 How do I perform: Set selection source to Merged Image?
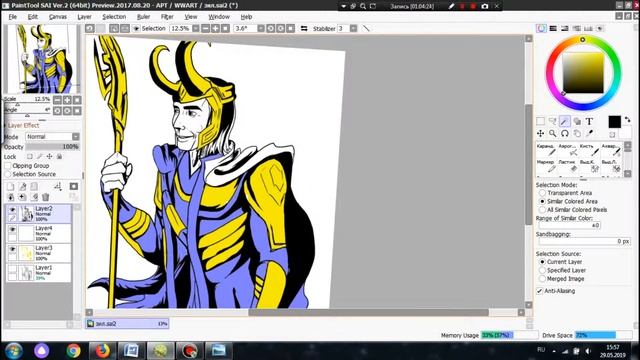(x=542, y=278)
